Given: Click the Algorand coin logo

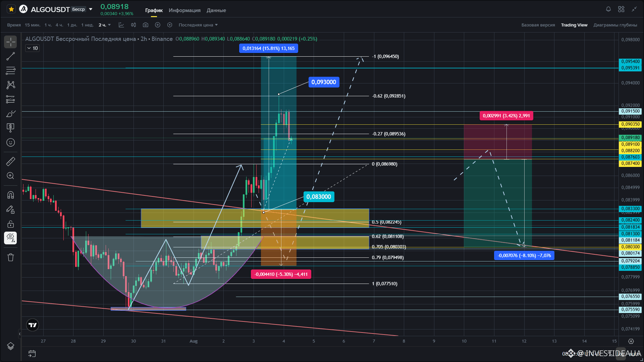Looking at the screenshot, I should point(23,9).
